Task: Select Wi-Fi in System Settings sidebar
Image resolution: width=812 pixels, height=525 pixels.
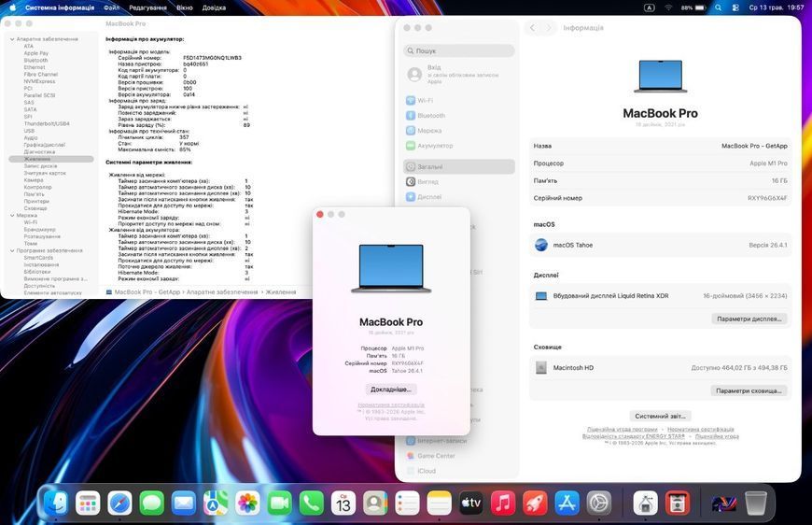Action: coord(459,101)
